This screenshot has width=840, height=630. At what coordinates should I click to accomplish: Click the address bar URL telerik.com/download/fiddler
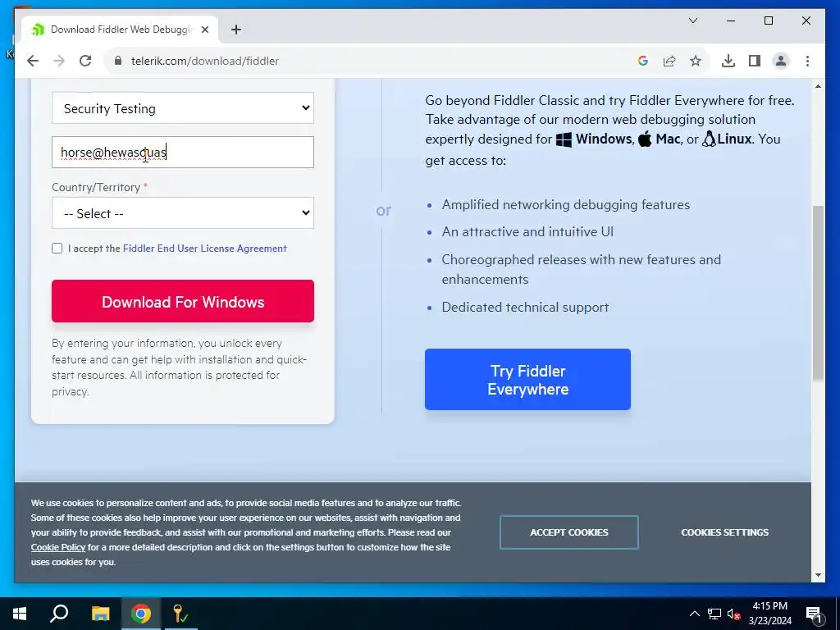204,61
